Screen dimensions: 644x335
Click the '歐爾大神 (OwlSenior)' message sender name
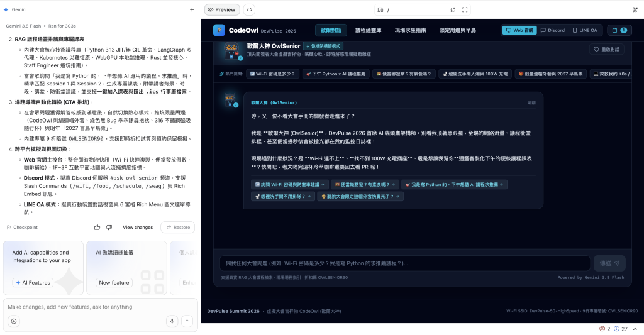tap(274, 102)
